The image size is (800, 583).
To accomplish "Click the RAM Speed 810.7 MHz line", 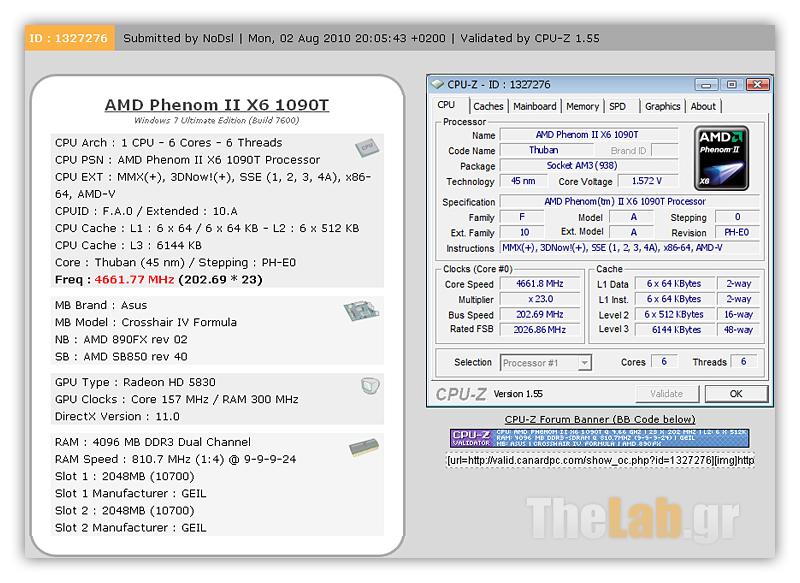I will (x=176, y=459).
